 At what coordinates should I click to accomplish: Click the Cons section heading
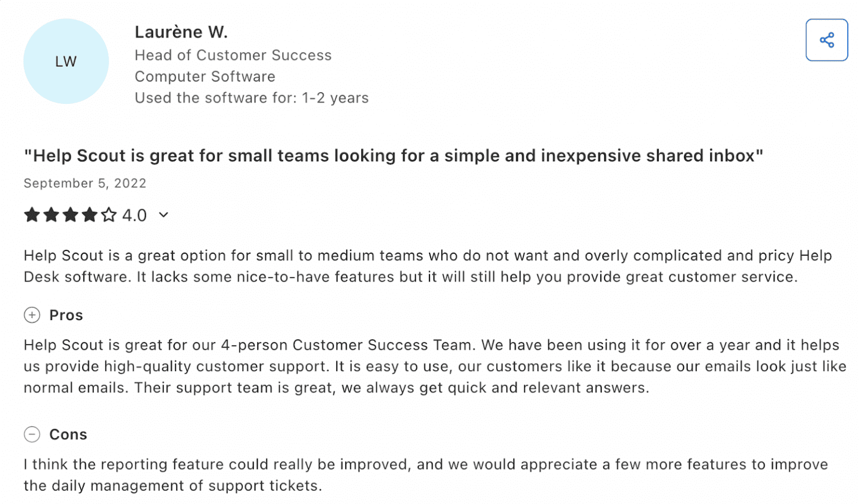68,434
